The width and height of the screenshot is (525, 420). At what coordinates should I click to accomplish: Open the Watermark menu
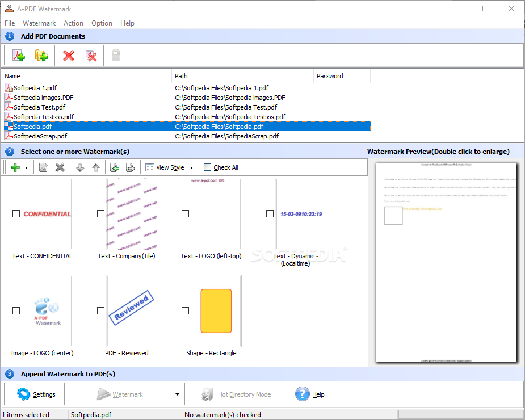39,23
